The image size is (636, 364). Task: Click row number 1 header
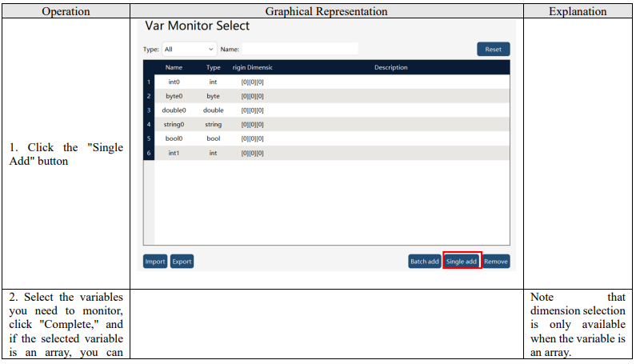click(149, 82)
